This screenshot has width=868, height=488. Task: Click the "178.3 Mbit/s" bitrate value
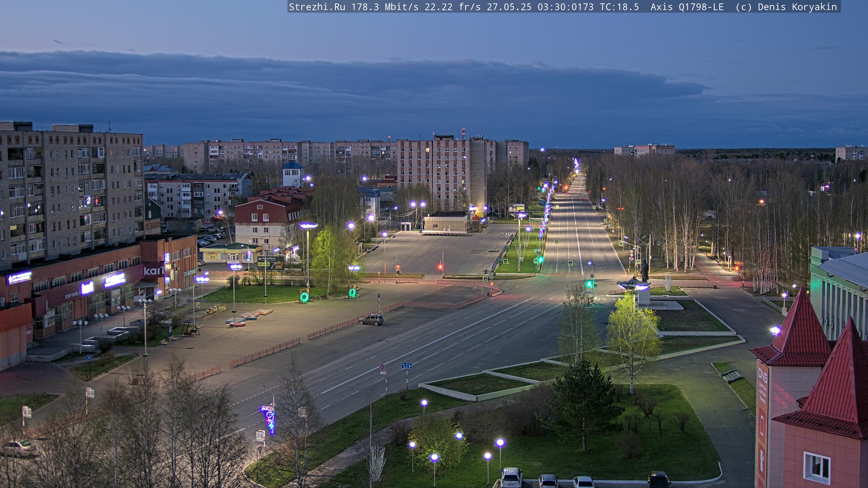pos(385,7)
